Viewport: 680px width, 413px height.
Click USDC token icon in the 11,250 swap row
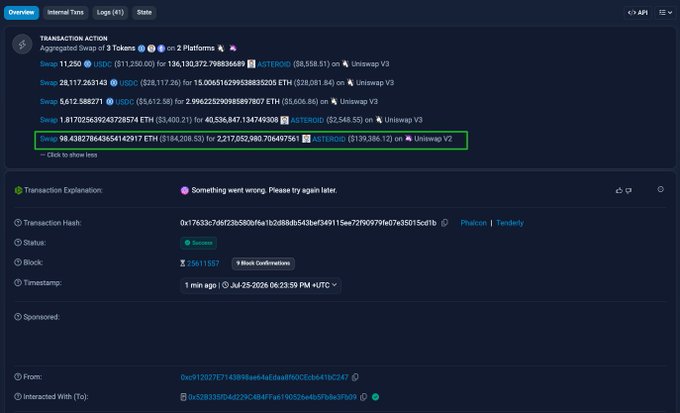(x=88, y=64)
